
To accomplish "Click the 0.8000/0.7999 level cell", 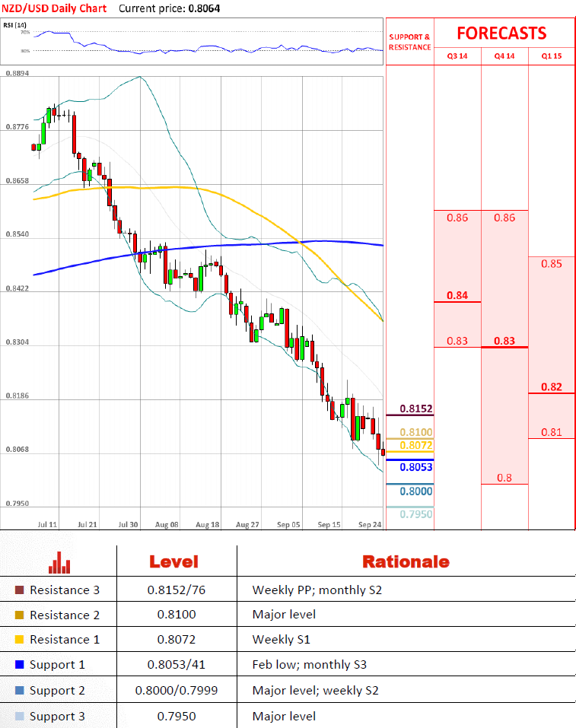I will point(177,691).
